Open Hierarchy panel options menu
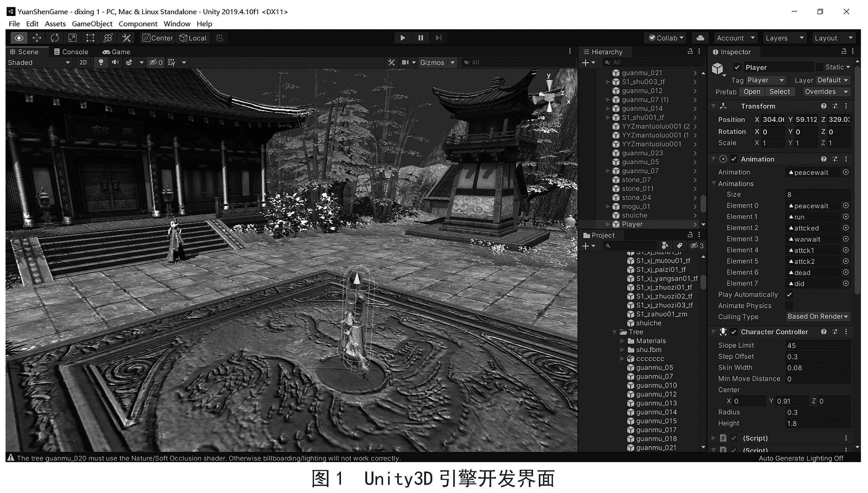868x493 pixels. point(699,51)
